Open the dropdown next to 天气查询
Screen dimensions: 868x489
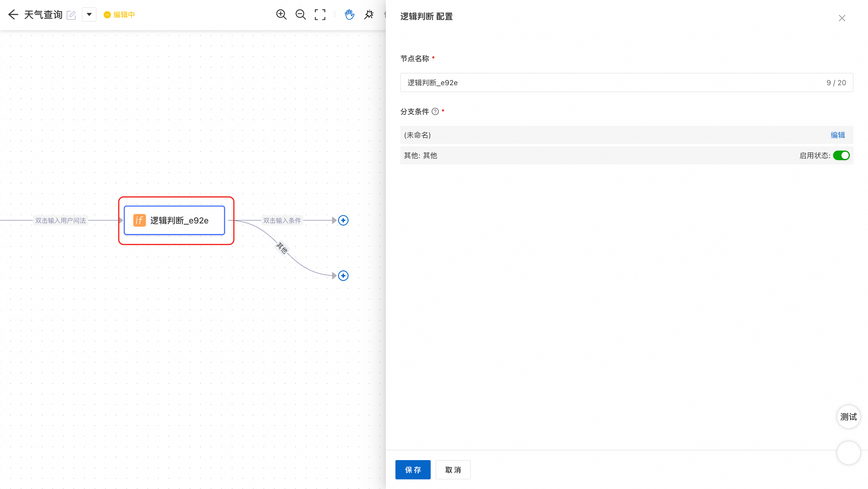pos(89,14)
